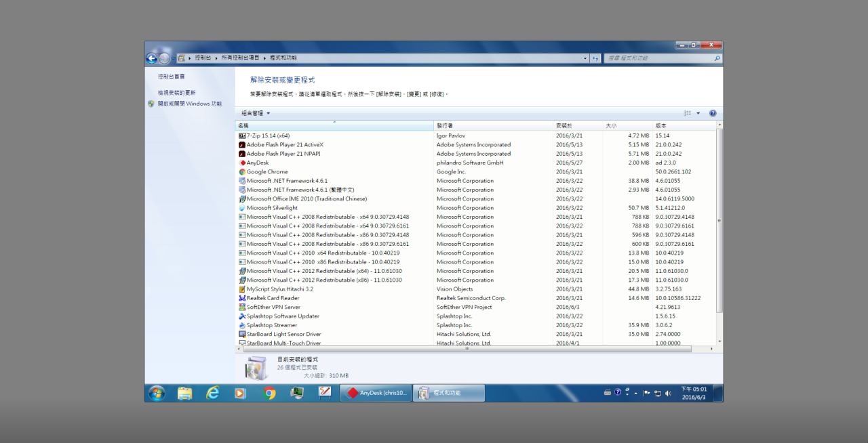Open Internet Explorer from the taskbar

click(212, 393)
